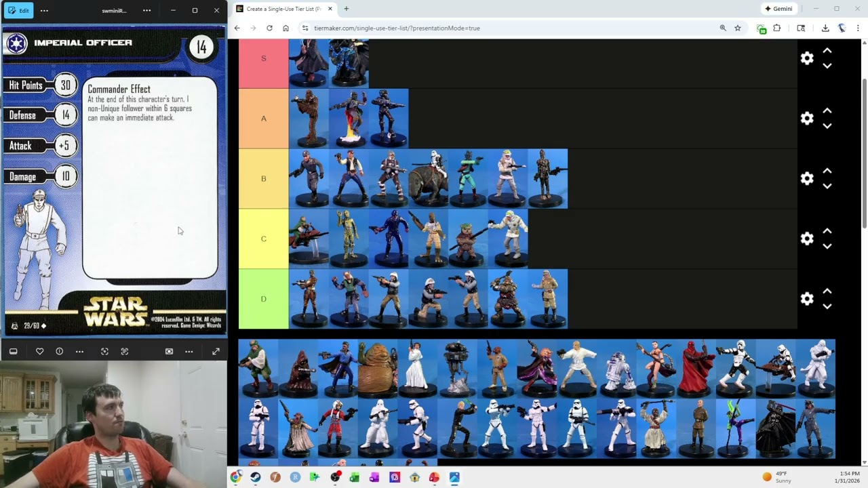The height and width of the screenshot is (488, 868).
Task: Open the visual search scan icon
Action: click(x=104, y=351)
